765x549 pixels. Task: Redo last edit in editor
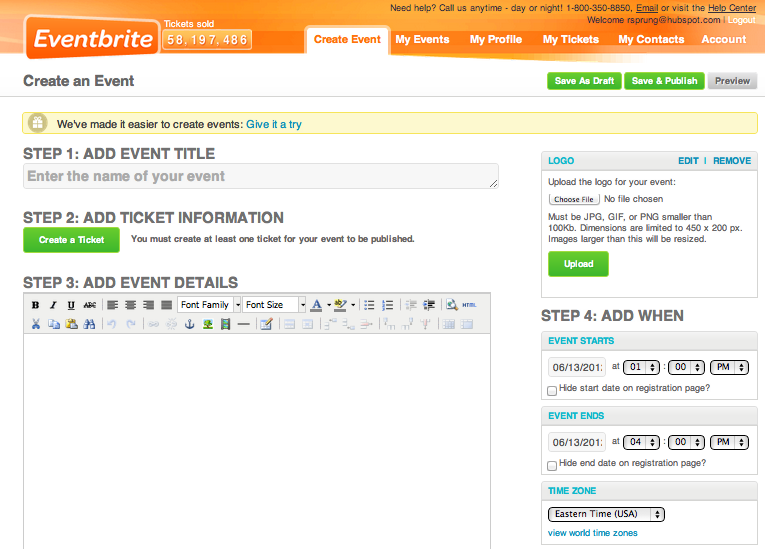click(x=130, y=324)
